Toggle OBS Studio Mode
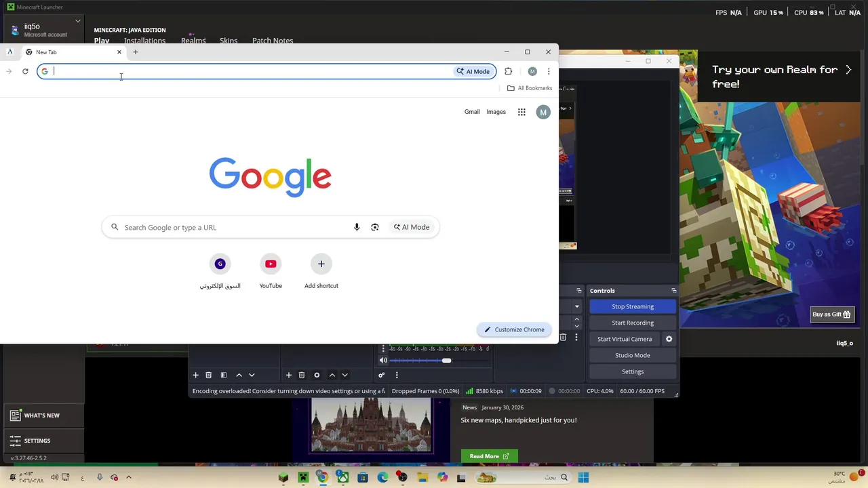Image resolution: width=868 pixels, height=488 pixels. click(x=633, y=355)
